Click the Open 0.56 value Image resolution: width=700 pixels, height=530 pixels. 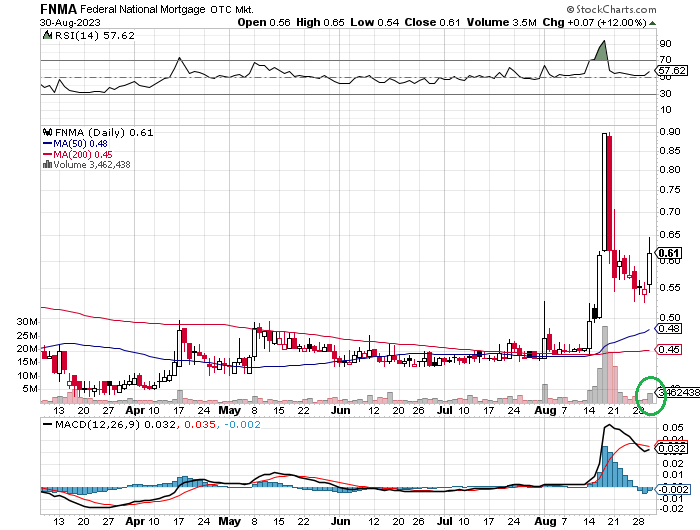coord(264,22)
